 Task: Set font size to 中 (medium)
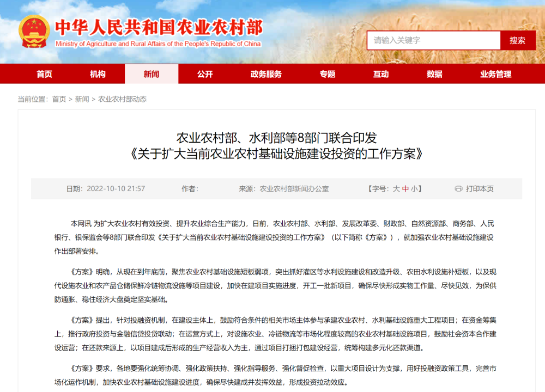[405, 189]
